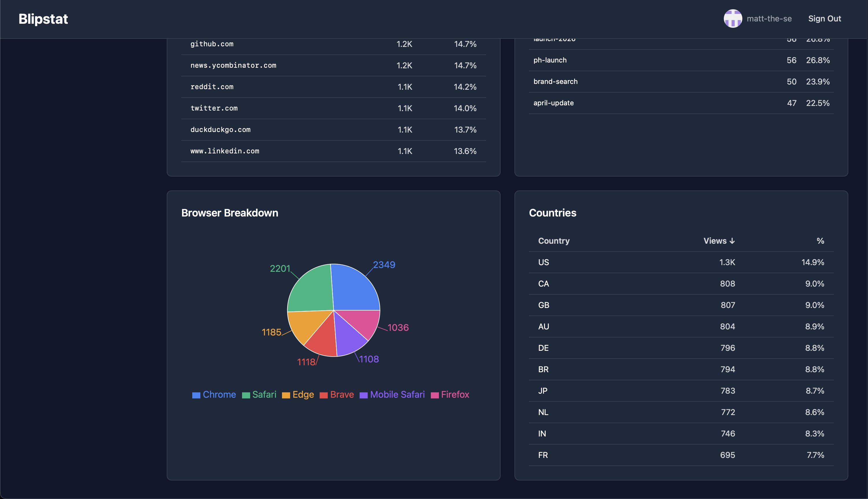Click the Firefox legend color square
This screenshot has height=499, width=868.
point(435,395)
